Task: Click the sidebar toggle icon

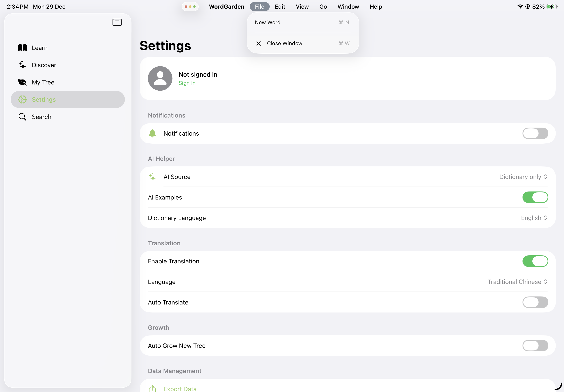Action: 117,22
